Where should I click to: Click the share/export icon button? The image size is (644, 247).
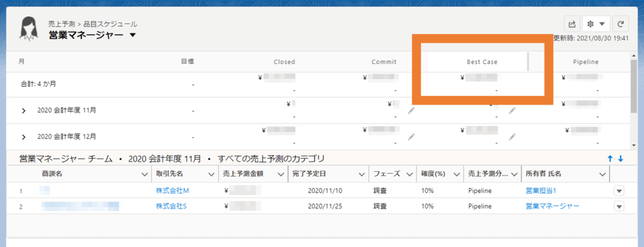tap(572, 25)
